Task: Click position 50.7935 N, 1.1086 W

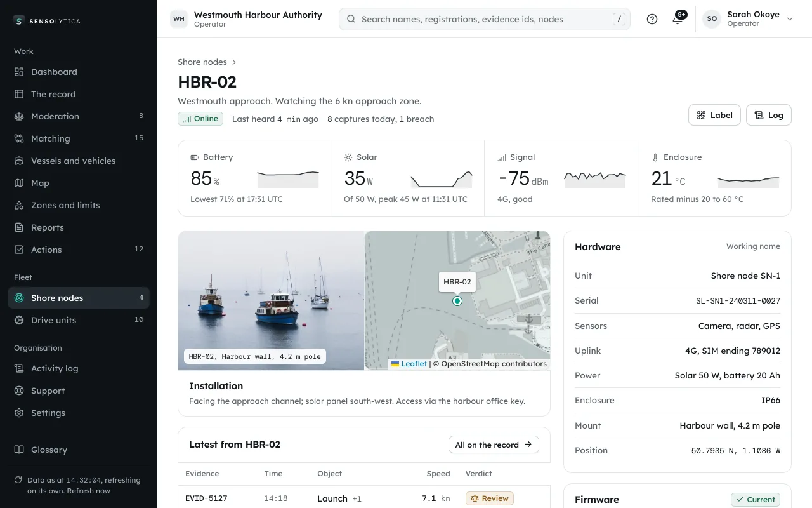Action: click(736, 451)
